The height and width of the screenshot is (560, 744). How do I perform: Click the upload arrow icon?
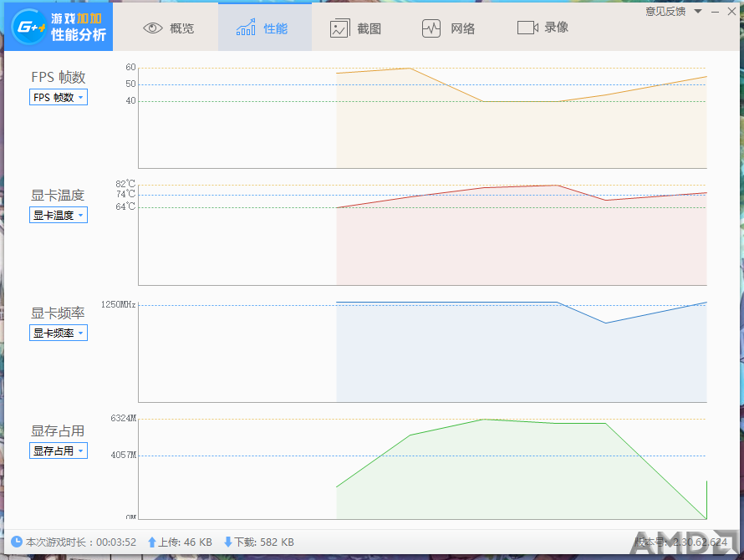[152, 542]
